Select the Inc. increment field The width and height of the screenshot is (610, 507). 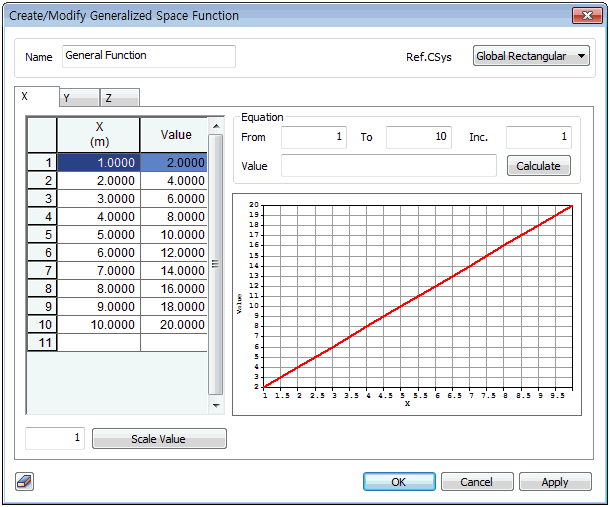pos(538,137)
